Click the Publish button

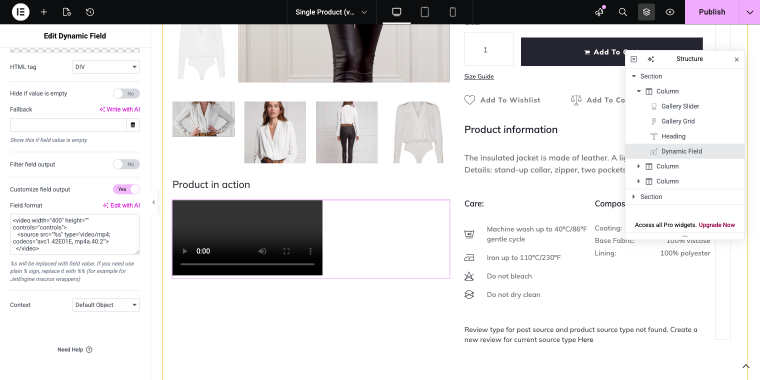(712, 12)
